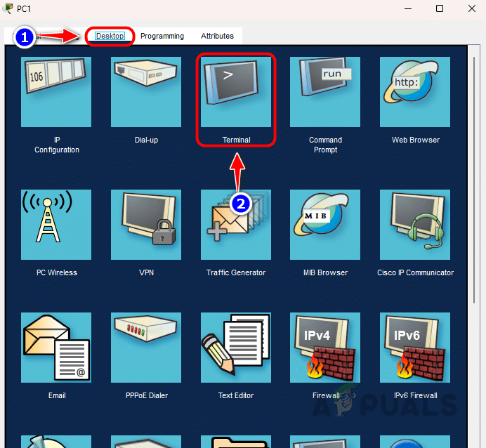486x448 pixels.
Task: Launch the Text Editor
Action: click(x=236, y=348)
